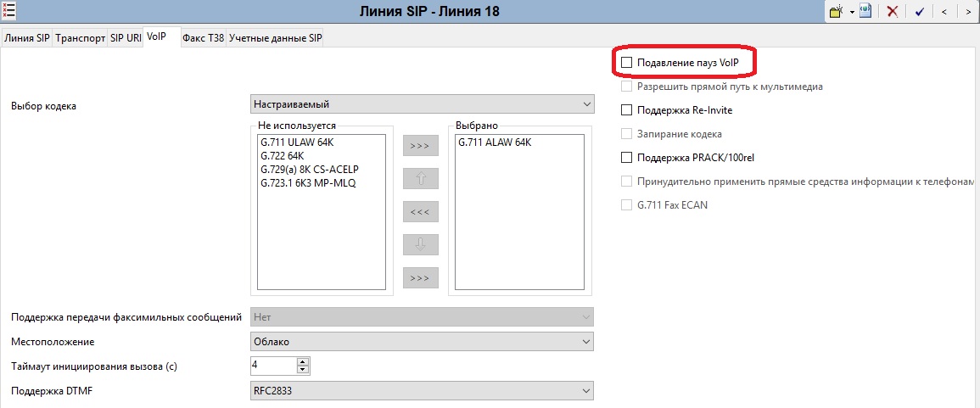980x408 pixels.
Task: Open the Выбор кодека dropdown
Action: pyautogui.click(x=422, y=104)
